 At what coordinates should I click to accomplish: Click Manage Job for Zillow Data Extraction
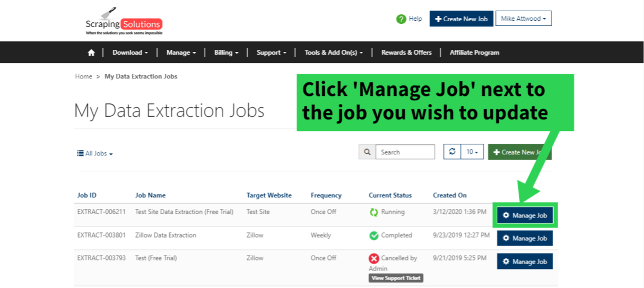tap(525, 239)
